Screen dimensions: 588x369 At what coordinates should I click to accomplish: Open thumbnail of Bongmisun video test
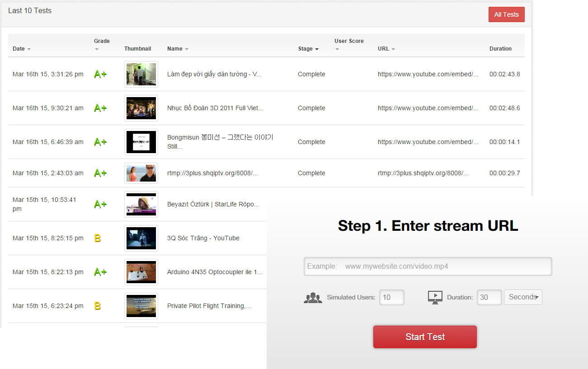point(141,142)
